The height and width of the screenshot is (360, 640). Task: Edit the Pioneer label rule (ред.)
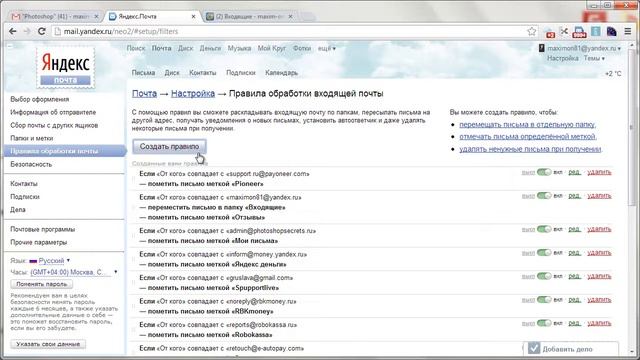pyautogui.click(x=574, y=172)
